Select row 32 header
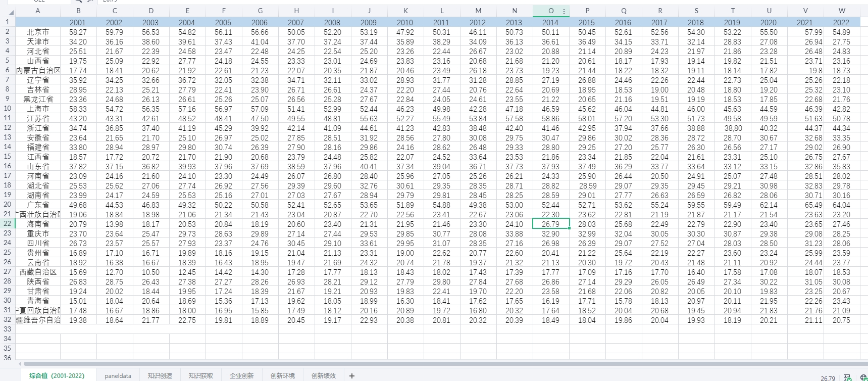 8,320
